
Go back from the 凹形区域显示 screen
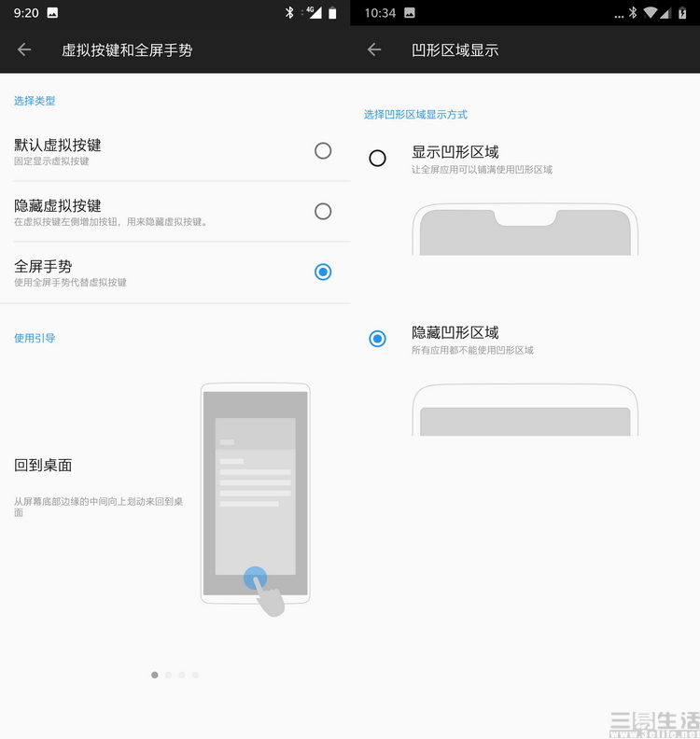(374, 49)
